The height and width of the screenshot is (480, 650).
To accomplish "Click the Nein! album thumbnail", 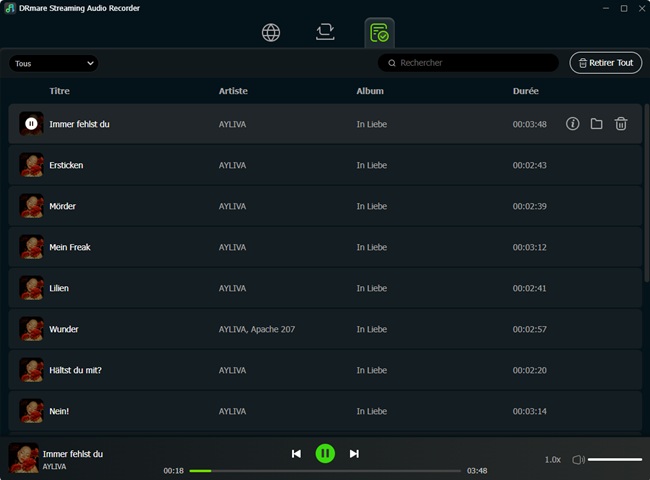I will 31,411.
